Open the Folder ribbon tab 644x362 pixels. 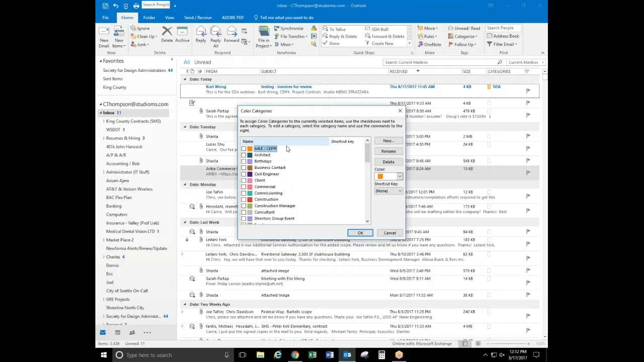(149, 18)
